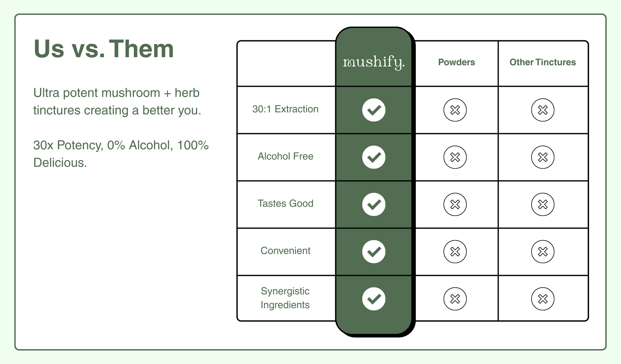Select the Powders column header
Image resolution: width=621 pixels, height=364 pixels.
pos(456,62)
